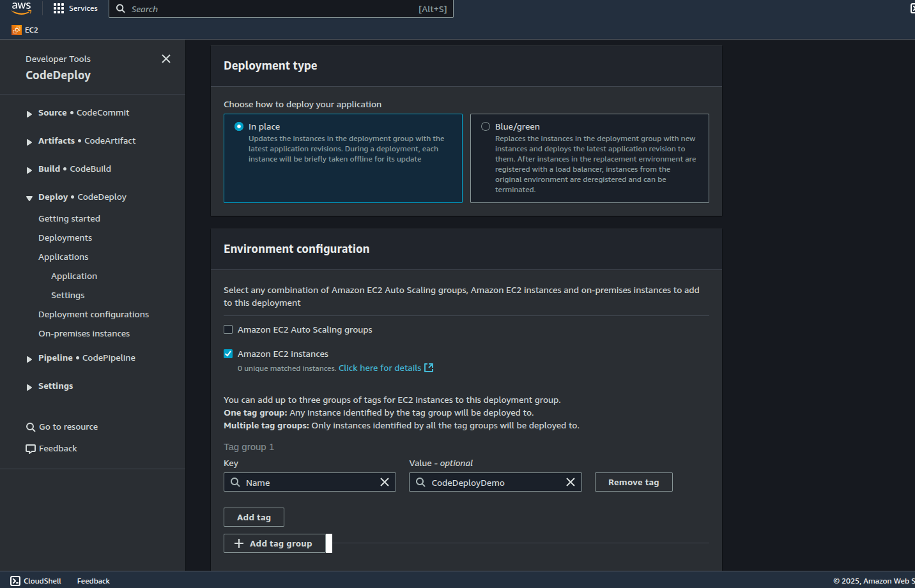This screenshot has height=588, width=915.
Task: Click the search magnifier icon in the top bar
Action: tap(121, 9)
